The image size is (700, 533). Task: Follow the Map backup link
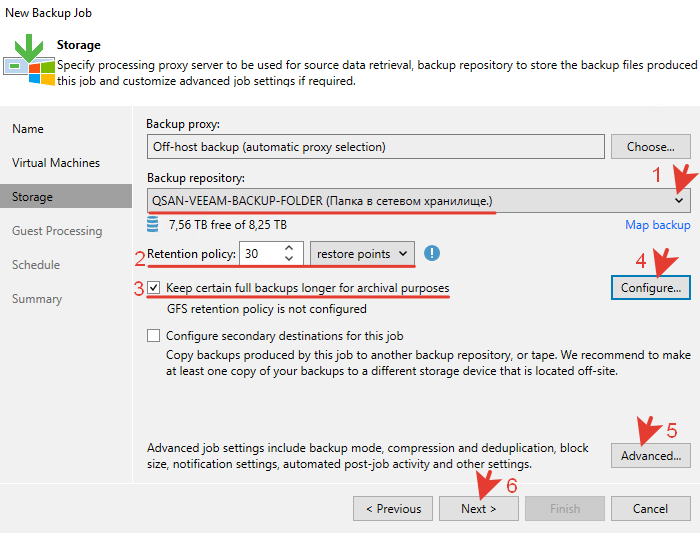658,225
